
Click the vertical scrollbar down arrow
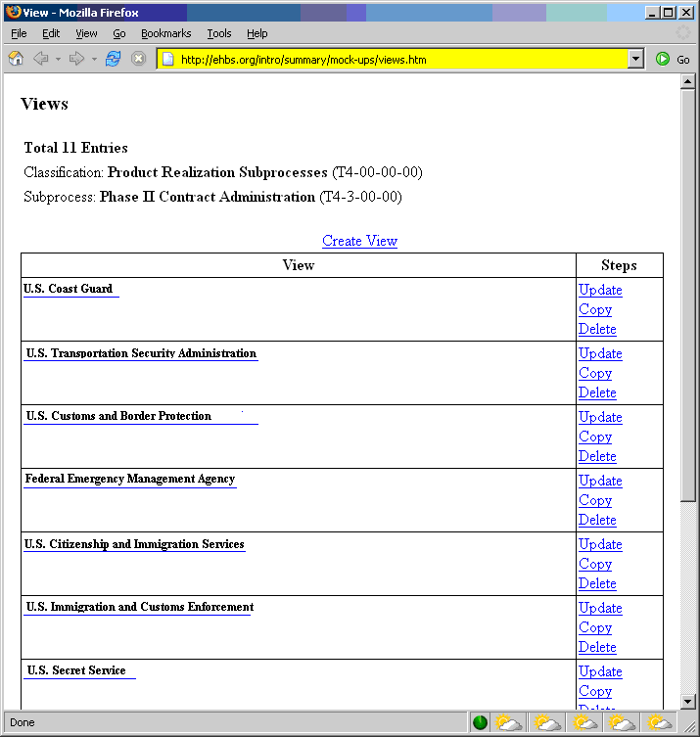(x=688, y=702)
